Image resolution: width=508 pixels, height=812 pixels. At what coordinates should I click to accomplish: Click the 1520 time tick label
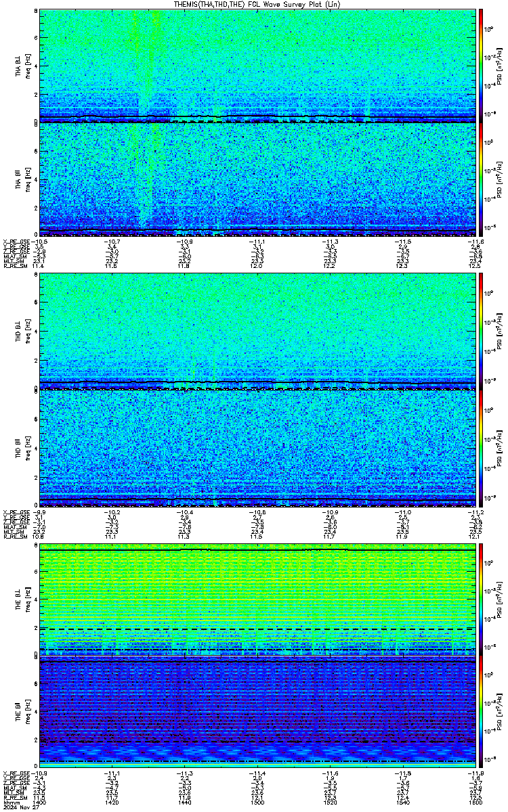click(330, 803)
